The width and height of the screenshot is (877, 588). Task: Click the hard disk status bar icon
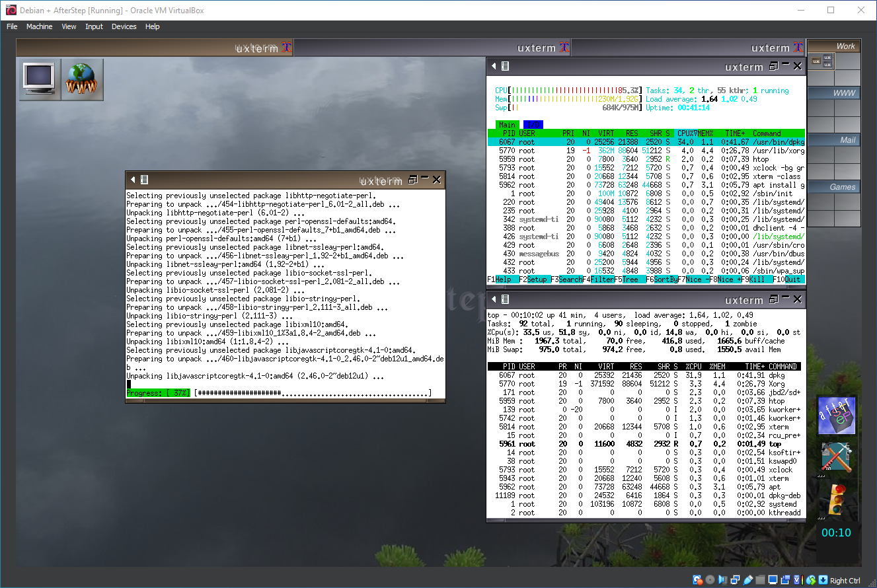tap(697, 580)
